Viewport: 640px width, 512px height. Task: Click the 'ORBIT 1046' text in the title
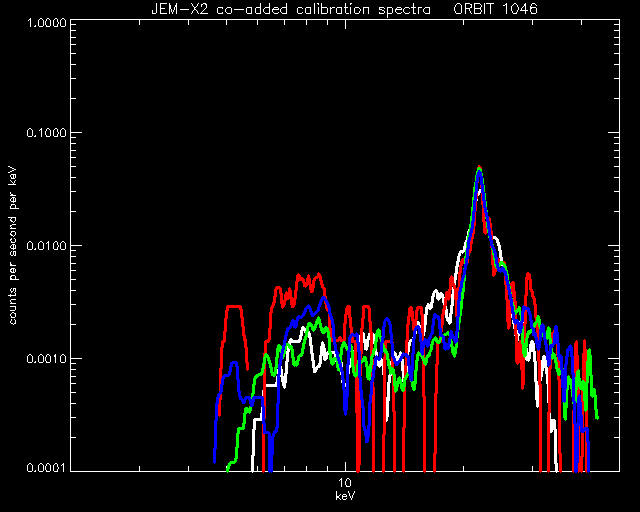click(496, 9)
